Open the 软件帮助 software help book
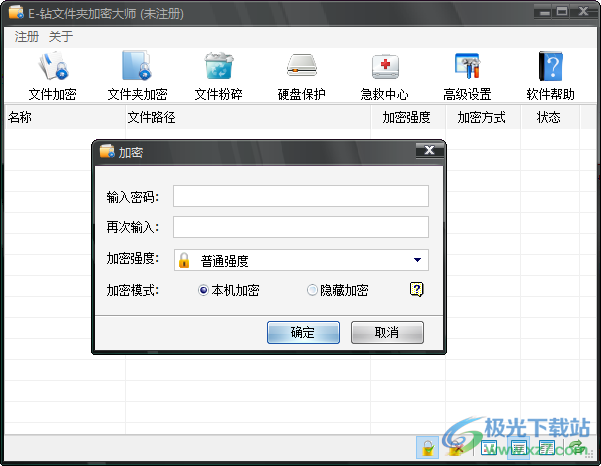Viewport: 601px width, 466px height. coord(550,76)
